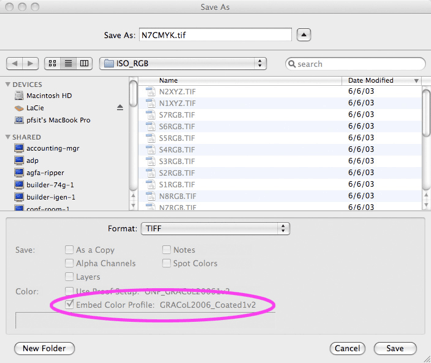The height and width of the screenshot is (363, 431).
Task: Collapse the file browser with triangle button
Action: point(304,35)
